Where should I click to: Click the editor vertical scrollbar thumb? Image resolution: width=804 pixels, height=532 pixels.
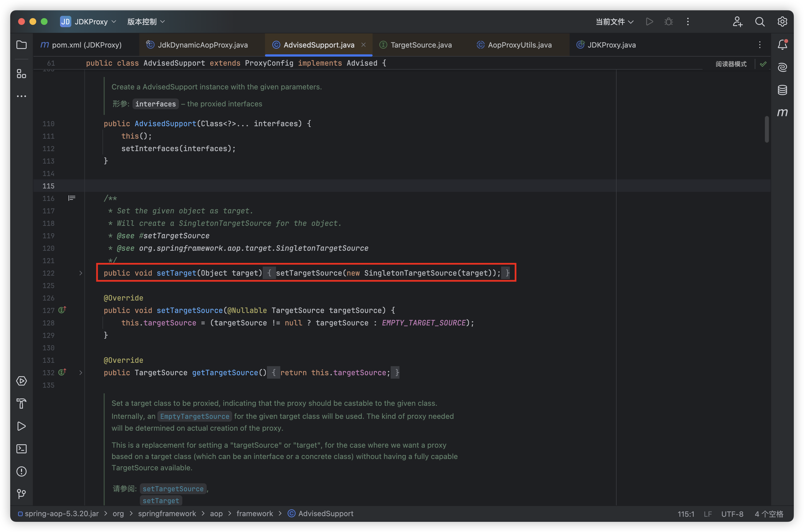tap(767, 129)
